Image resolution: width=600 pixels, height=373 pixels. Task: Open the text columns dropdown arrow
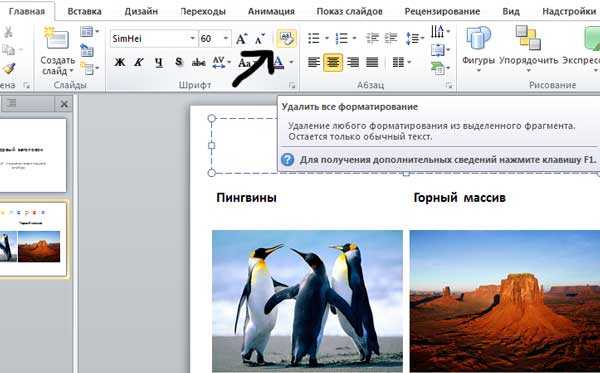coord(409,62)
